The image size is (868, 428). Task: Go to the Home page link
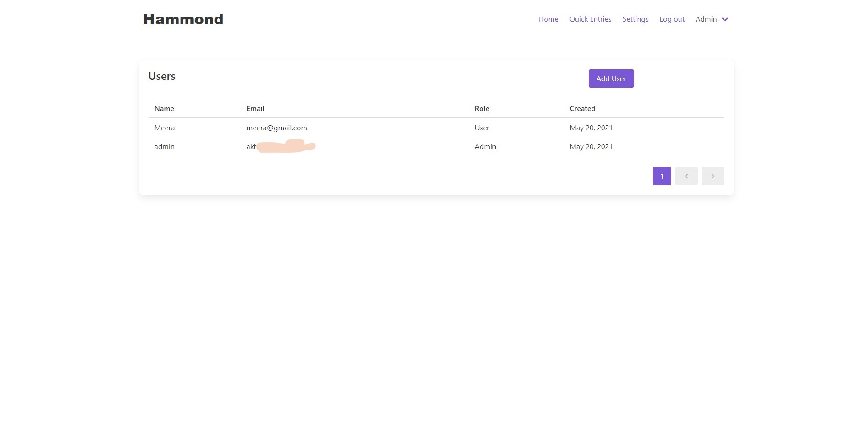click(x=548, y=19)
